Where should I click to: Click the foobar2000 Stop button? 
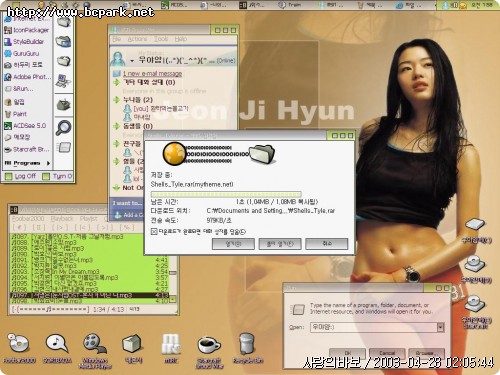(19, 228)
